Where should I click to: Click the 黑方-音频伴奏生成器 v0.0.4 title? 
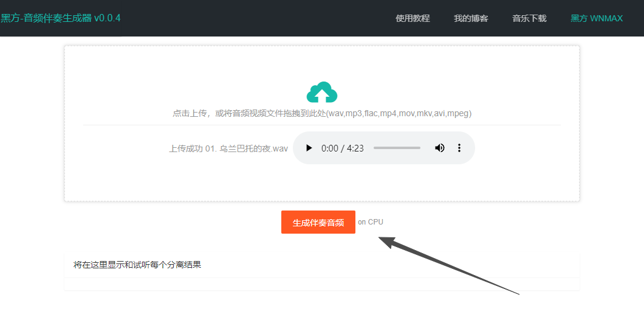pos(61,18)
